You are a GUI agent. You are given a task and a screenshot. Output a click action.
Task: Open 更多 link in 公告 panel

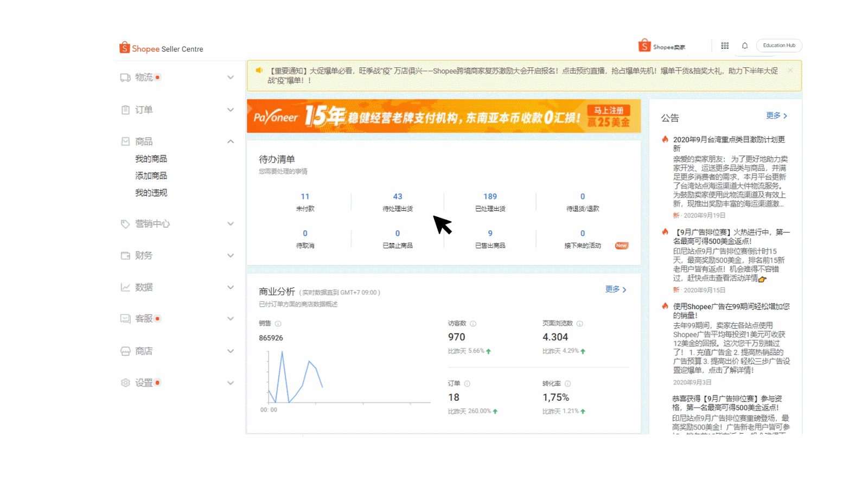click(776, 116)
